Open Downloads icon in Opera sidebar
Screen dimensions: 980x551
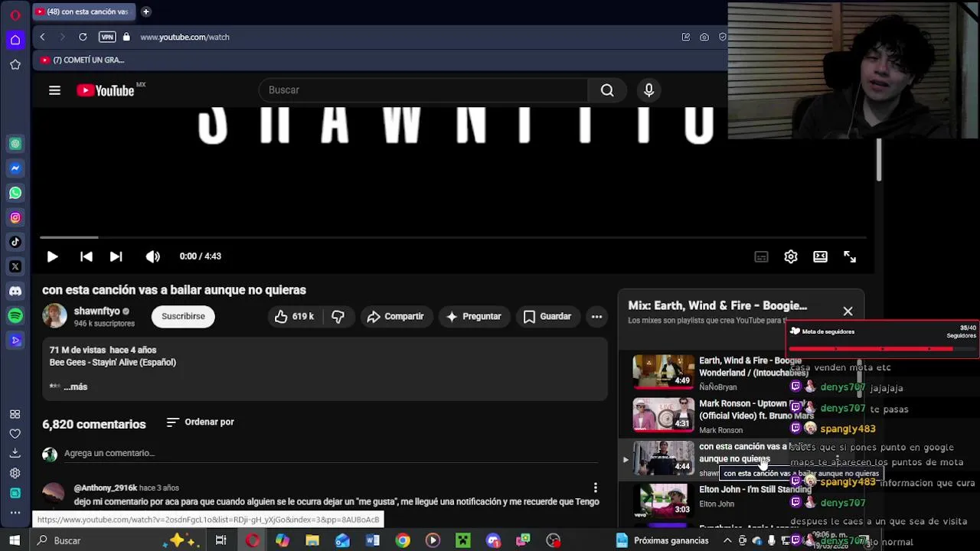(15, 453)
